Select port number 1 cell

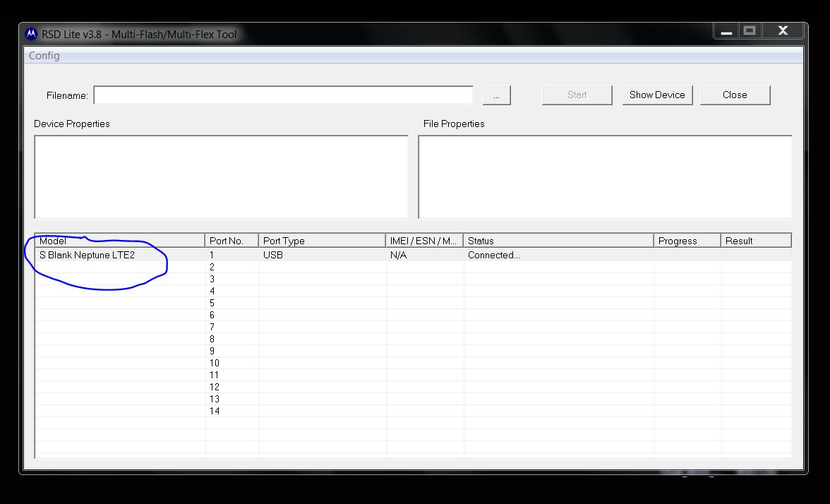pos(232,255)
